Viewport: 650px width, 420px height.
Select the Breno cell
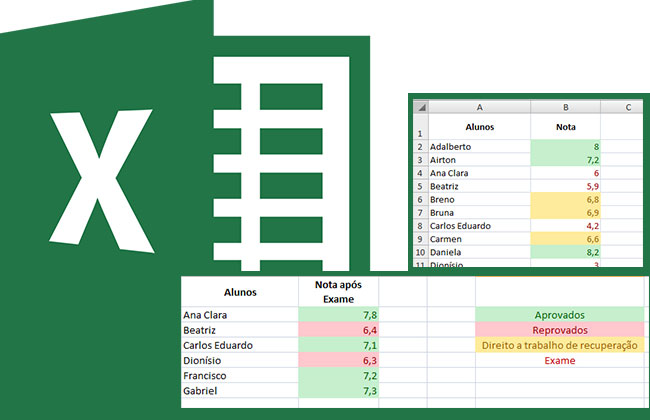pyautogui.click(x=479, y=199)
